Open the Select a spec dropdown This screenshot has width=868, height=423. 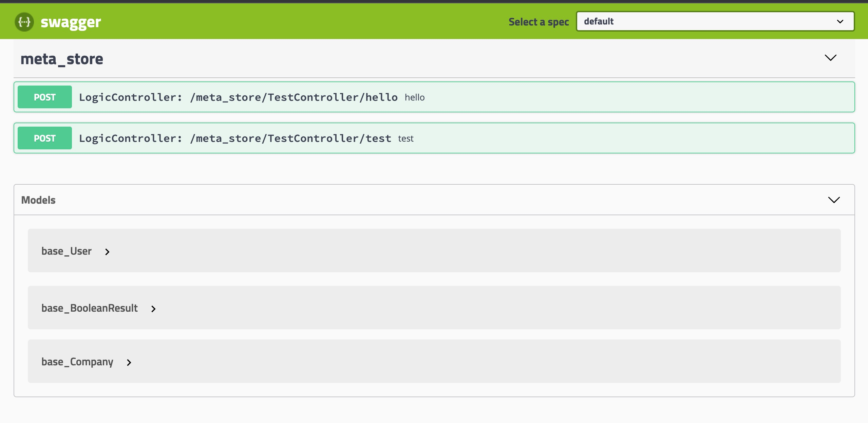tap(715, 21)
